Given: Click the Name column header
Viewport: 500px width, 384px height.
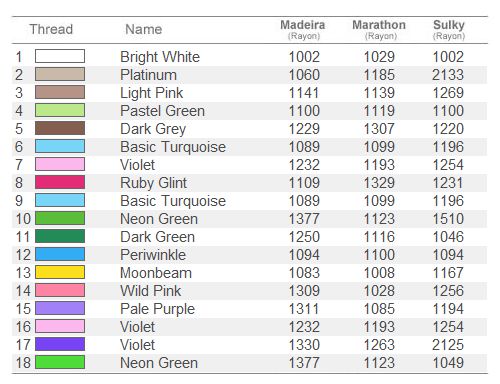Looking at the screenshot, I should [x=144, y=29].
